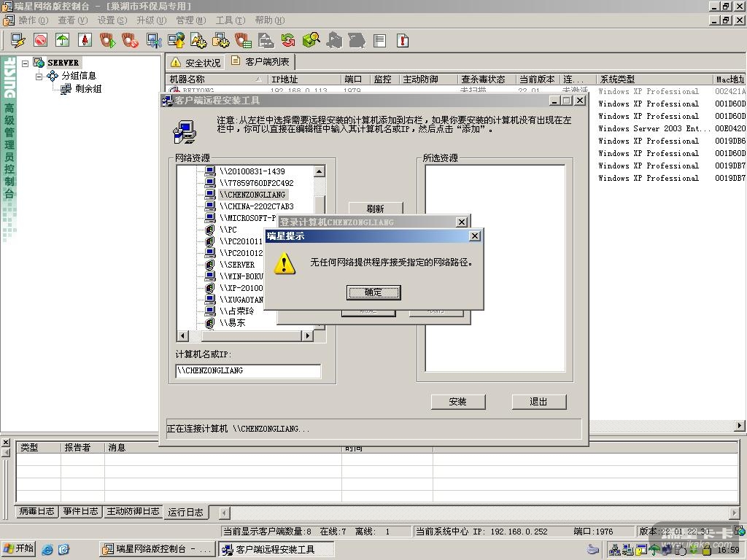
Task: Click the green umbrella toolbar icon
Action: (x=63, y=41)
